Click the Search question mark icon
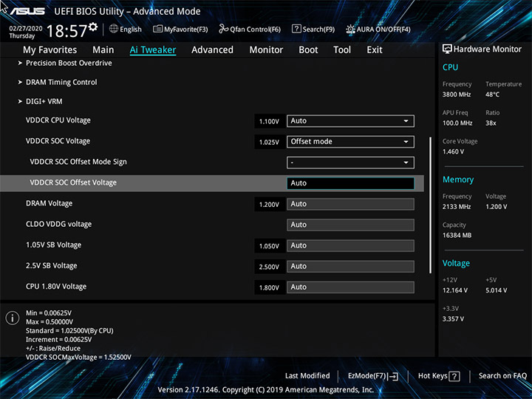The image size is (532, 399). pyautogui.click(x=296, y=29)
